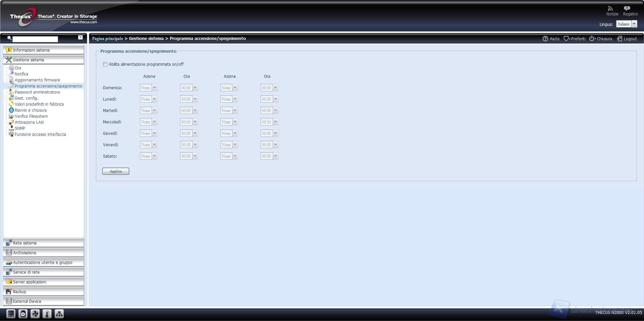The image size is (644, 321).
Task: Click the plus icon beside the search box
Action: pyautogui.click(x=80, y=38)
